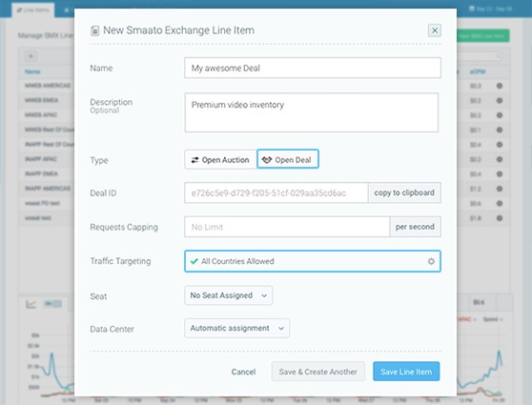Open Traffic Targeting 'All Countries Allowed' field
The width and height of the screenshot is (532, 405).
coord(313,261)
